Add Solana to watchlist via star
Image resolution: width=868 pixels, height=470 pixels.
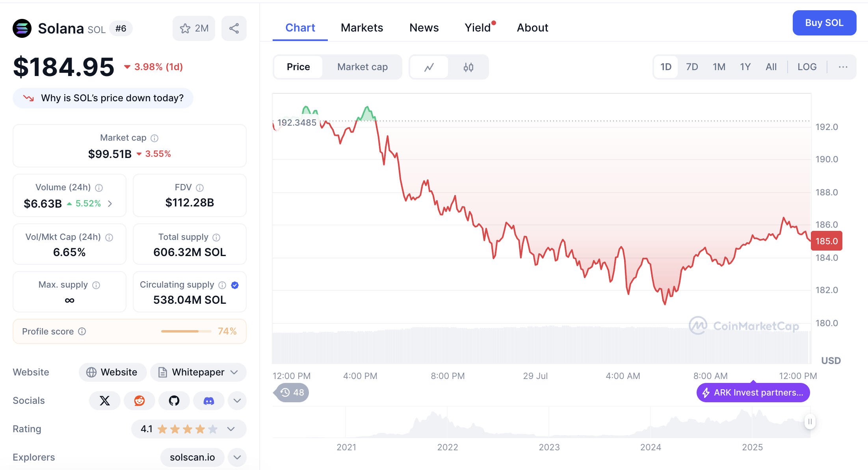(x=194, y=28)
